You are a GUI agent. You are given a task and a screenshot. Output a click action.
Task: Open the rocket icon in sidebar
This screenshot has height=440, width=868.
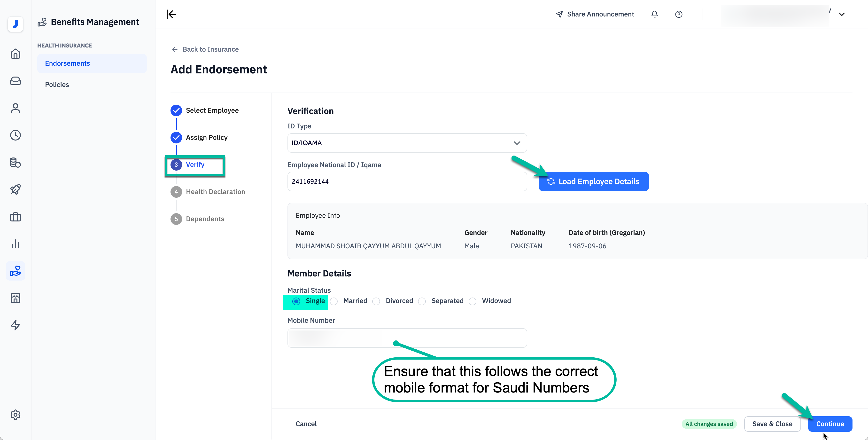click(x=15, y=189)
